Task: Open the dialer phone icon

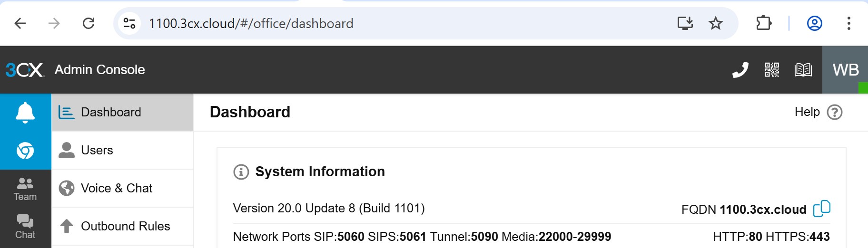Action: point(740,70)
